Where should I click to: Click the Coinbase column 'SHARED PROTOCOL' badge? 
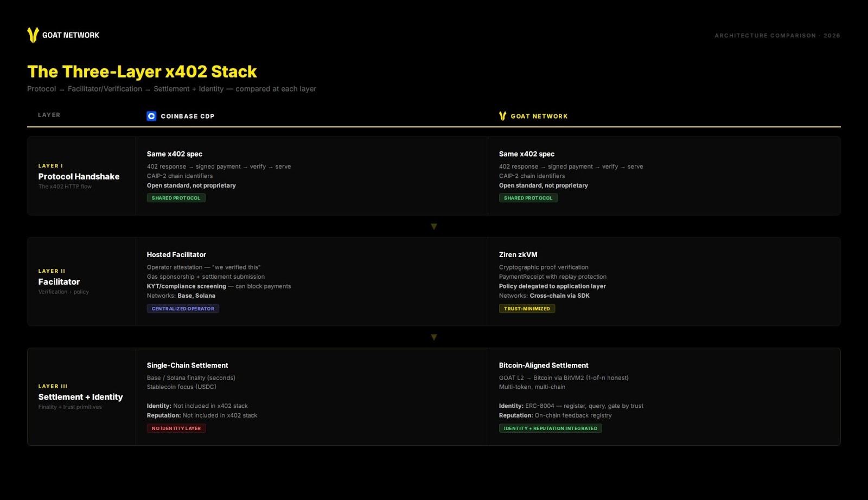coord(176,198)
